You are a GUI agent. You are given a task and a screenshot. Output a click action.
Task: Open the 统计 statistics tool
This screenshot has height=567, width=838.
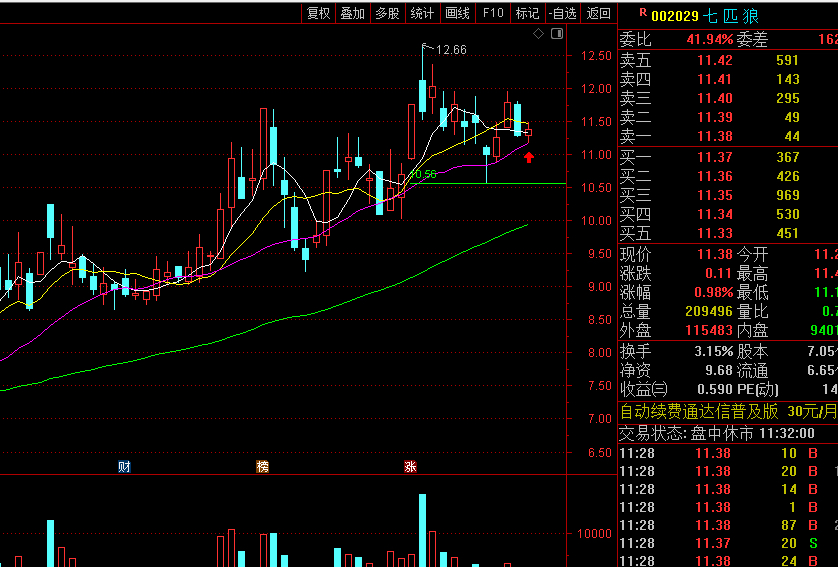click(422, 13)
